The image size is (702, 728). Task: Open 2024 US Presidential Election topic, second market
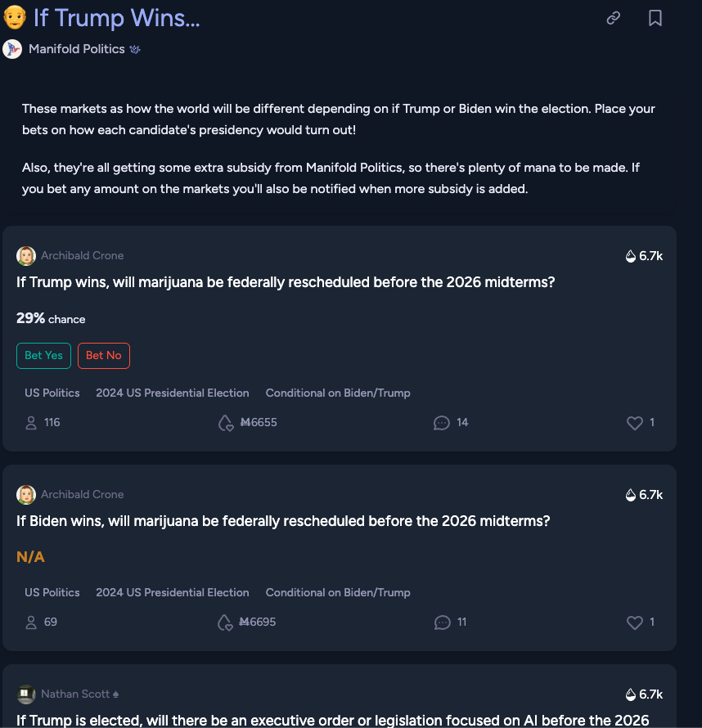[x=173, y=592]
